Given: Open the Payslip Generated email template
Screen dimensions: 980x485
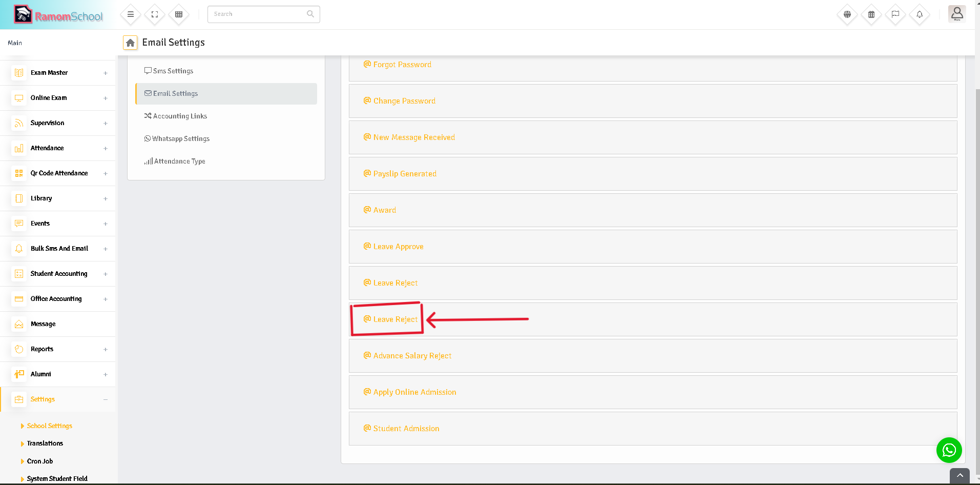Looking at the screenshot, I should point(405,174).
